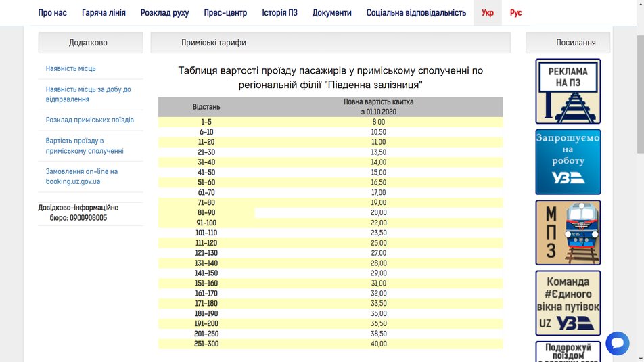Click 'Наявність місць за добу до відправлення'

click(x=88, y=94)
